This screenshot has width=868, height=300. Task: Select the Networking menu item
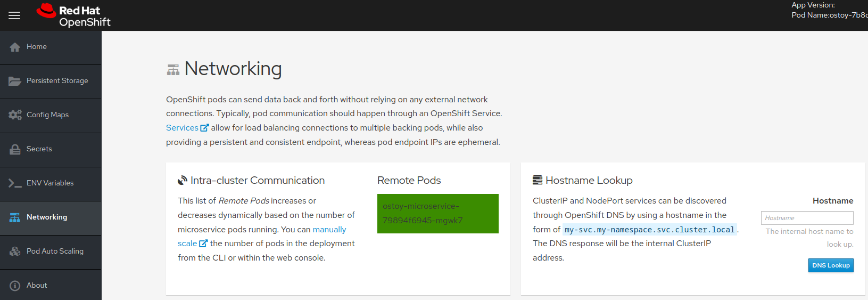tap(51, 218)
